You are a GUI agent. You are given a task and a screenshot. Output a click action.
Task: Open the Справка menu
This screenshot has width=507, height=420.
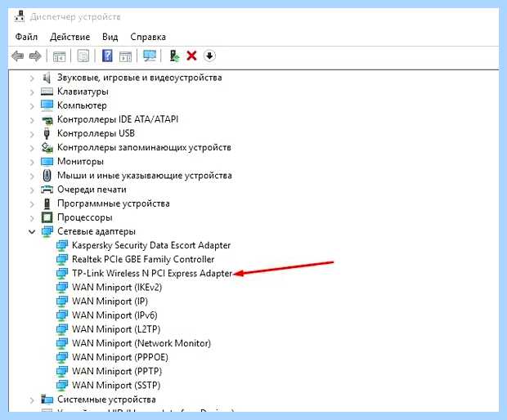(148, 37)
